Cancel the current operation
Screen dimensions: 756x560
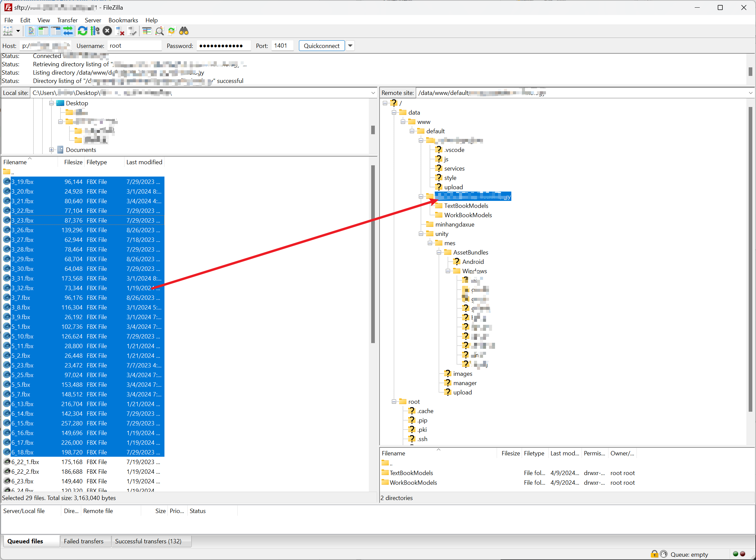108,31
